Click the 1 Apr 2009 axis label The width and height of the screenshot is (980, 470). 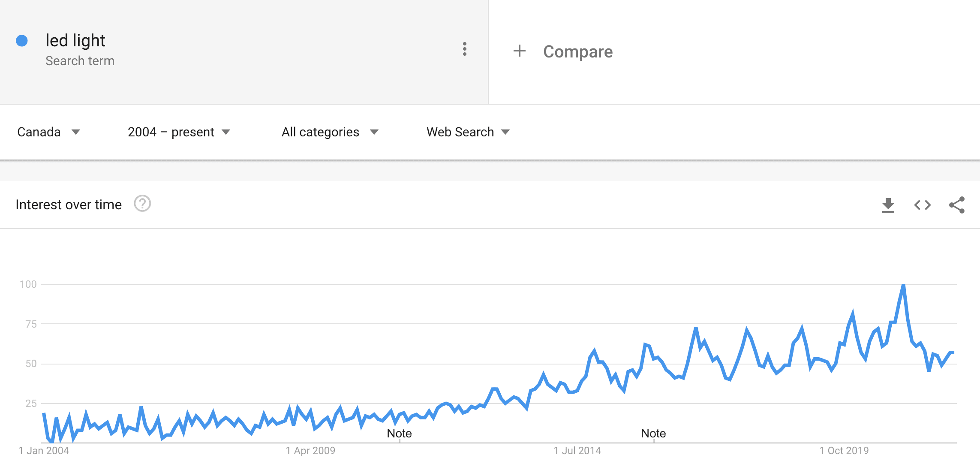(310, 451)
